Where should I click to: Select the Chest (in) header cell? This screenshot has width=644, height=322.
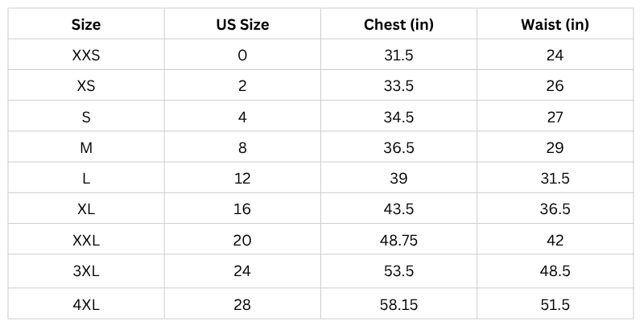[x=398, y=24]
